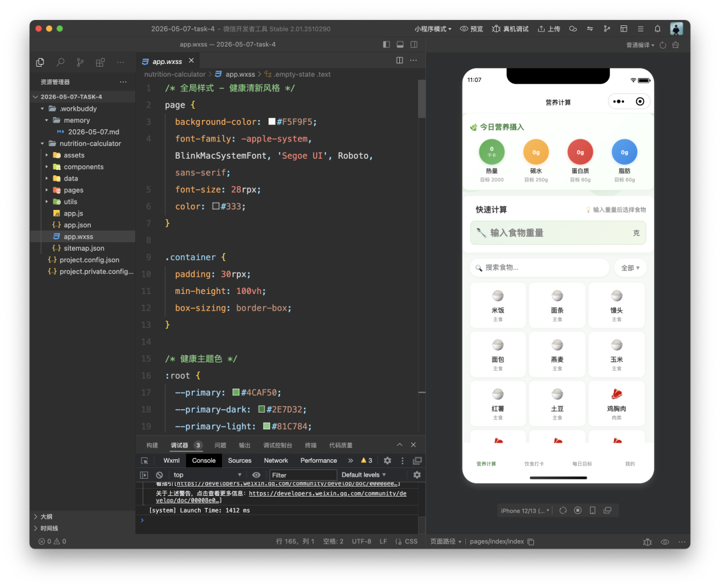Toggle the bottom panel layout icon
The height and width of the screenshot is (588, 720).
400,45
